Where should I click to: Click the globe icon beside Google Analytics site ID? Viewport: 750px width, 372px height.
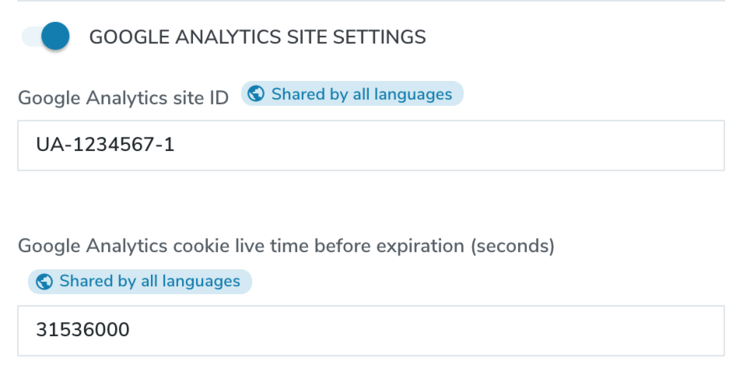[256, 94]
